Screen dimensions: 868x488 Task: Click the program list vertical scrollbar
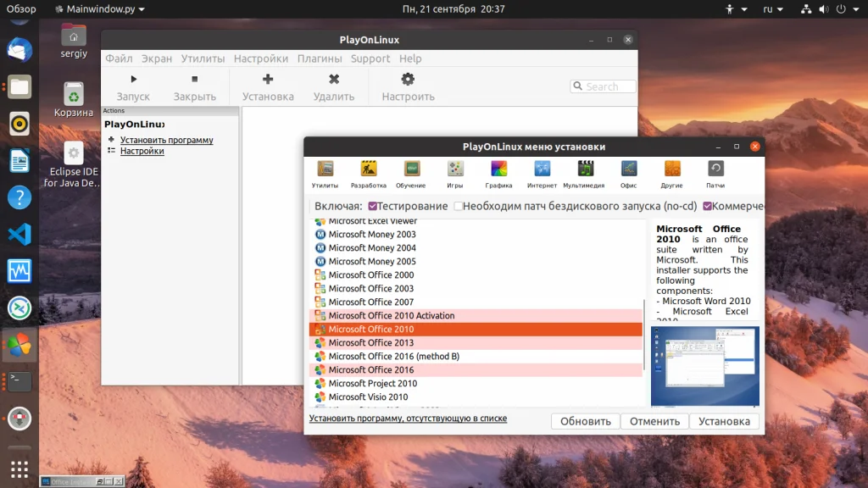click(x=644, y=335)
